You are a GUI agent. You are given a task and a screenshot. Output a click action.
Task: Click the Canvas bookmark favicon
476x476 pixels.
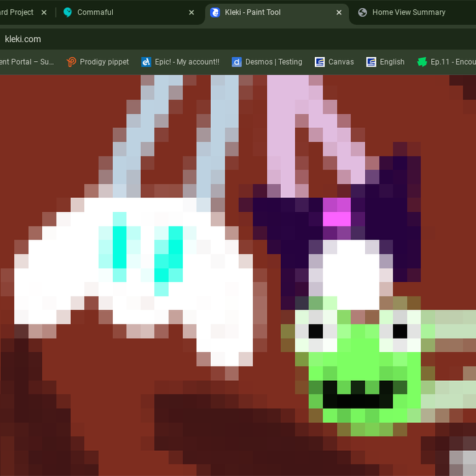click(320, 62)
